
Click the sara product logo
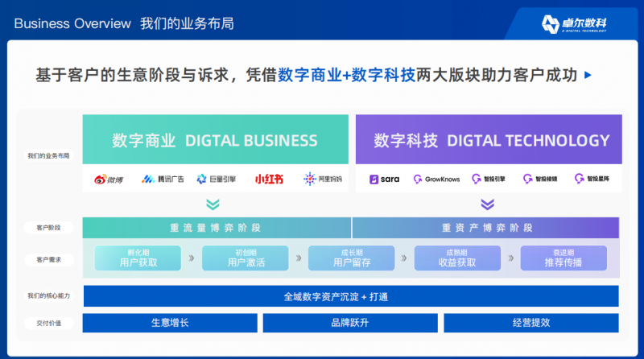(384, 179)
